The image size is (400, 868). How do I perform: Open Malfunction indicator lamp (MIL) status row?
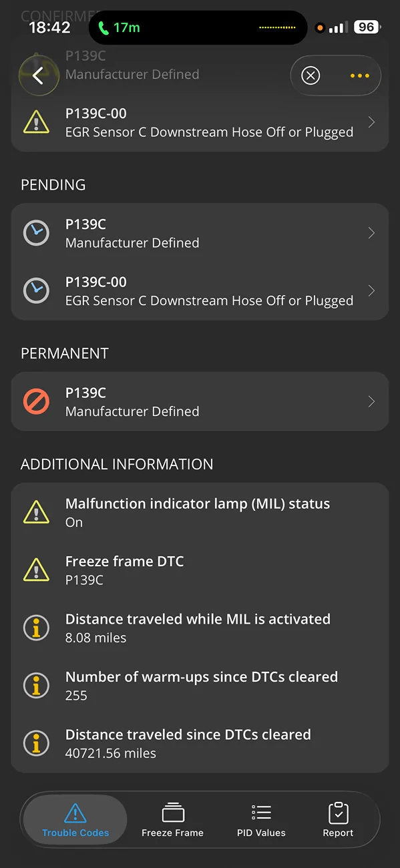(200, 512)
